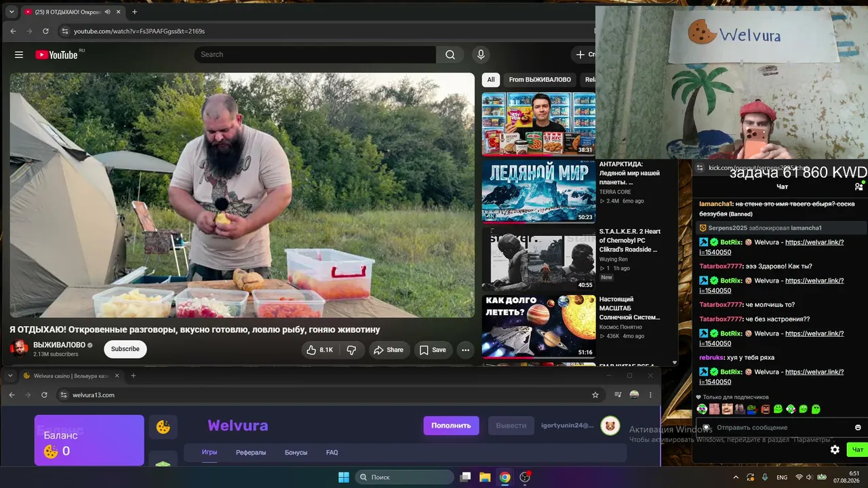Screen dimensions: 868x488
Task: Open the КАК ДОЛГО ЛЕТЕТЬ video thumbnail
Action: [x=538, y=326]
